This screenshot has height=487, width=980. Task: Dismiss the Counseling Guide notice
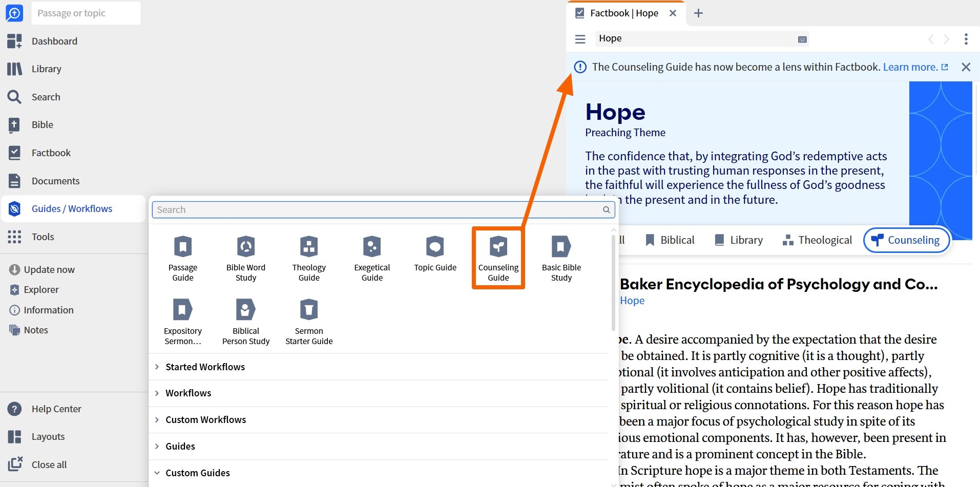pyautogui.click(x=966, y=67)
